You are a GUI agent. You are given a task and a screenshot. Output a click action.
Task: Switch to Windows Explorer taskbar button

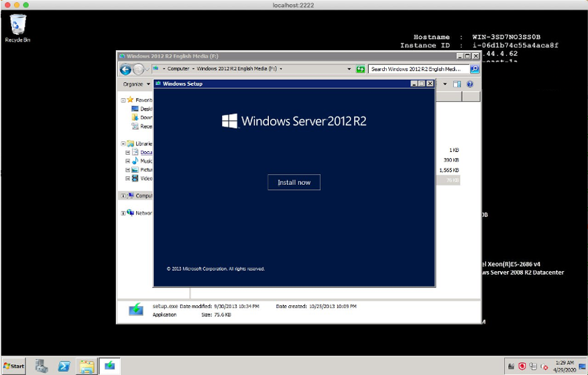(87, 366)
